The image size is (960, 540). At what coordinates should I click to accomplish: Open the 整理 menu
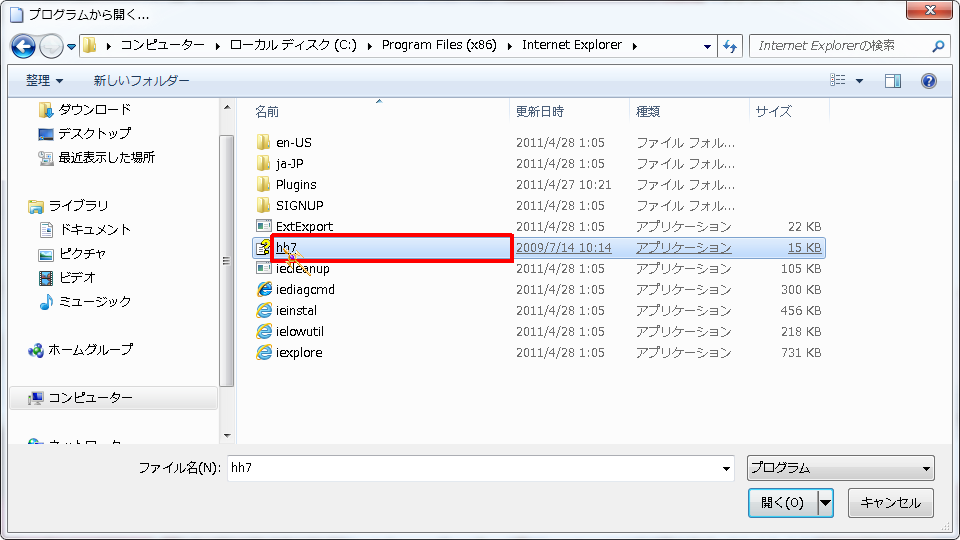(44, 80)
